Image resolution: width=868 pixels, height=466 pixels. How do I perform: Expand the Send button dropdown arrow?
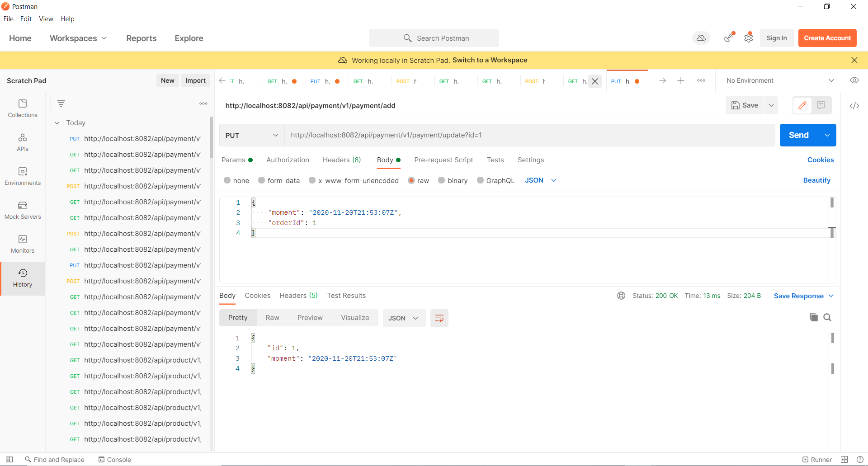click(x=827, y=135)
